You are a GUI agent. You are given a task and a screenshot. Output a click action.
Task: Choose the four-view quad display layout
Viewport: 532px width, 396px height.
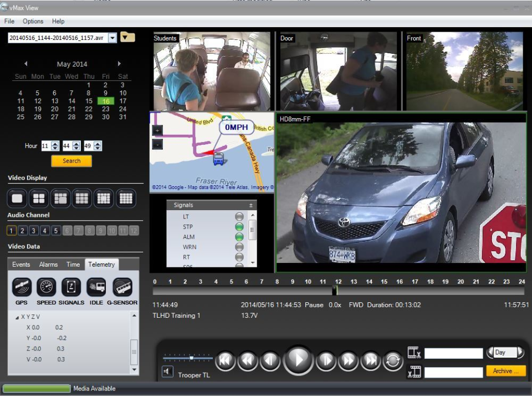39,198
